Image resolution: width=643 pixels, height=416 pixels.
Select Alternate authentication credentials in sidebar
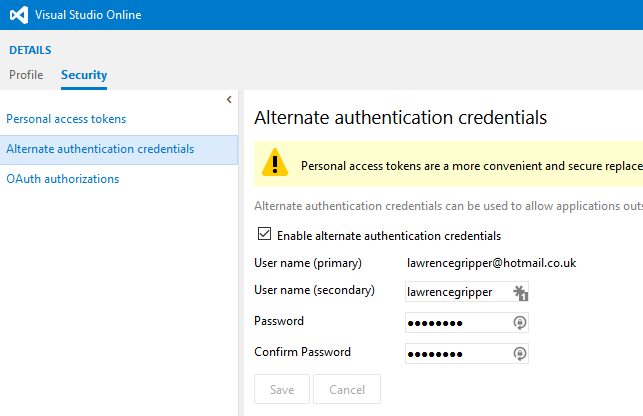(100, 149)
